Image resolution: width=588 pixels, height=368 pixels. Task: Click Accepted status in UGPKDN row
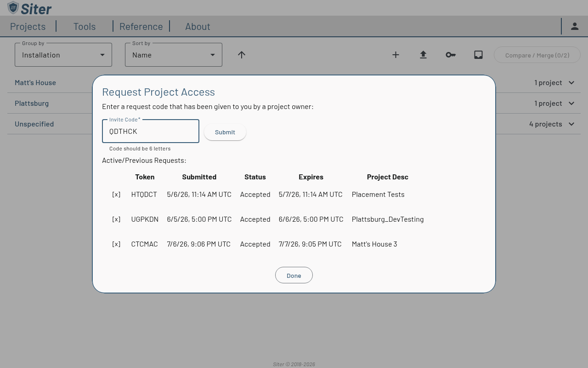(x=255, y=219)
